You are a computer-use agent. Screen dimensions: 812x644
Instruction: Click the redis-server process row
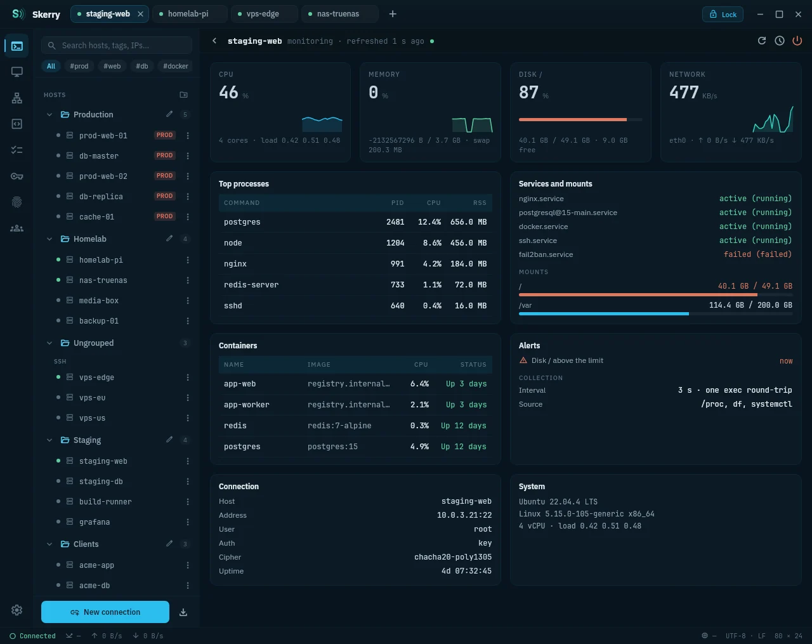pyautogui.click(x=355, y=285)
